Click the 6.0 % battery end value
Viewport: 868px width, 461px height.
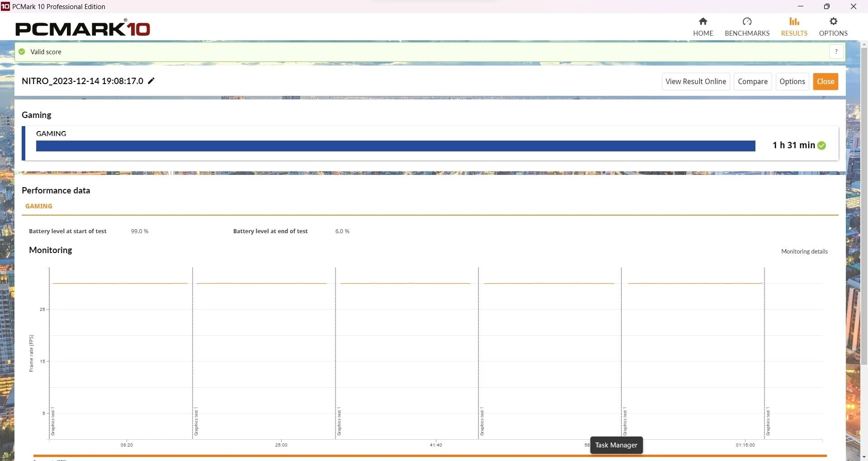(342, 231)
